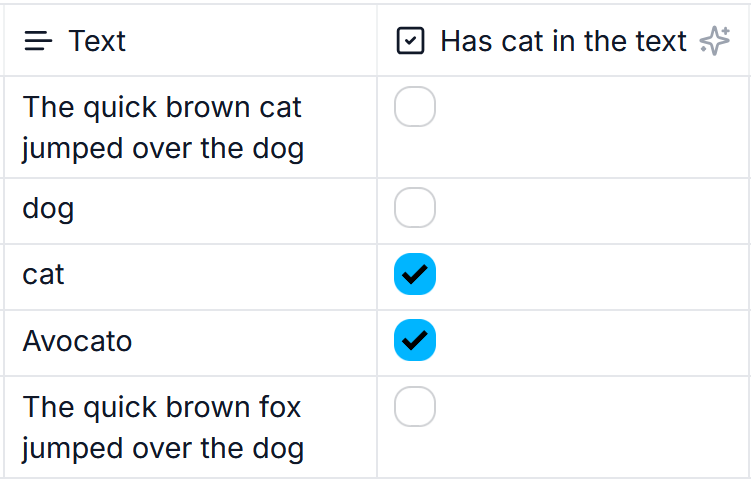Click the AI sparkle icon in column header

point(715,41)
